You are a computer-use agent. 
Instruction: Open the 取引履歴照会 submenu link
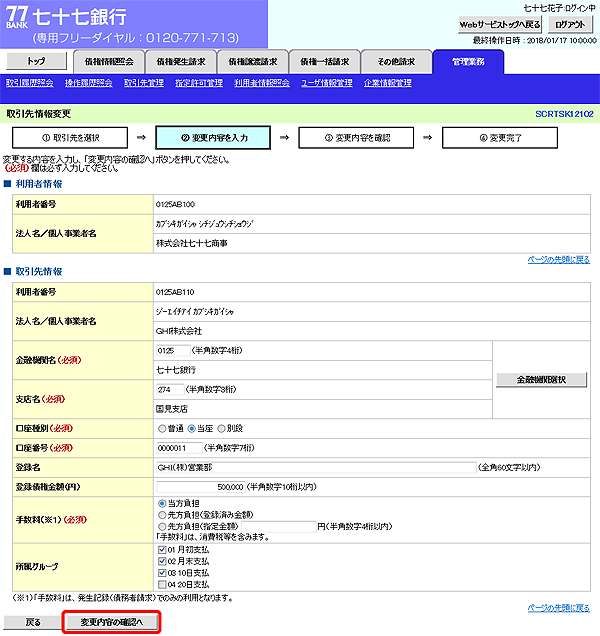click(x=30, y=83)
